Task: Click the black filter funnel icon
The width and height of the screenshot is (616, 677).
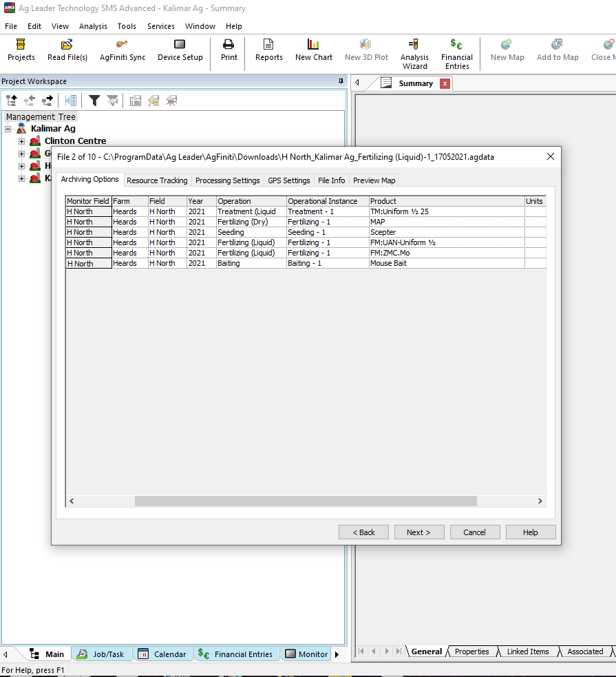Action: point(94,101)
